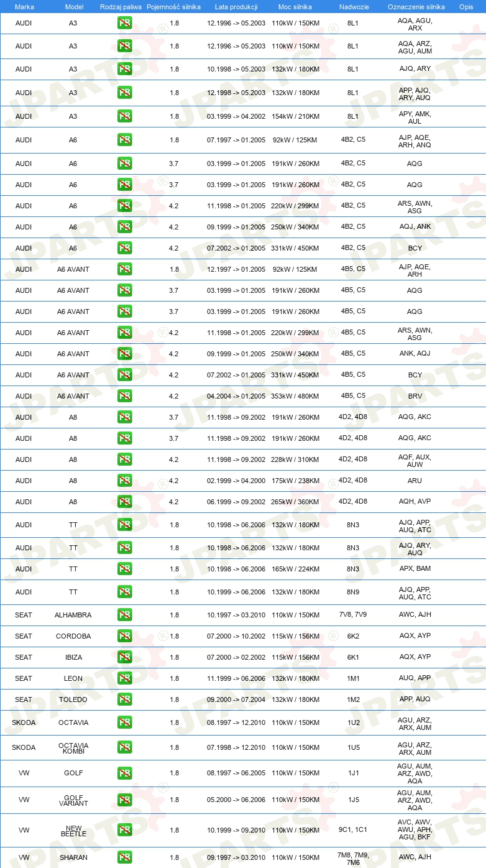The width and height of the screenshot is (486, 868).
Task: Click the PB icon for Audi A8 228kW / 310KM
Action: (124, 459)
